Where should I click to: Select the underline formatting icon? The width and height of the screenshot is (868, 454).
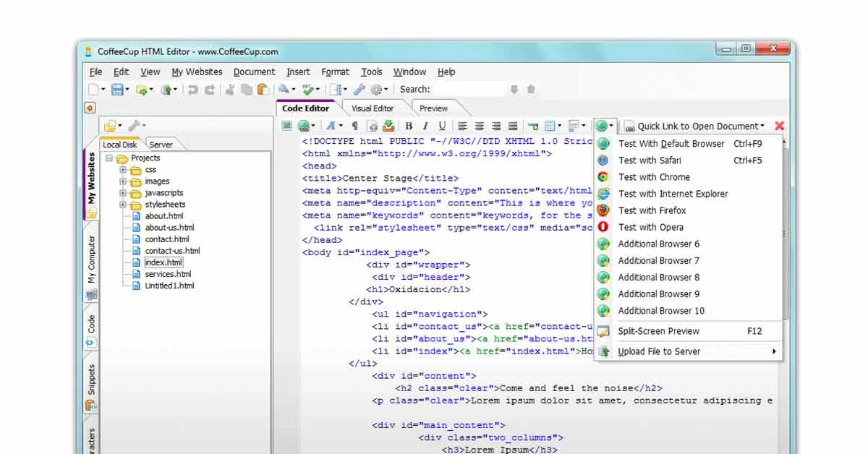coord(442,125)
